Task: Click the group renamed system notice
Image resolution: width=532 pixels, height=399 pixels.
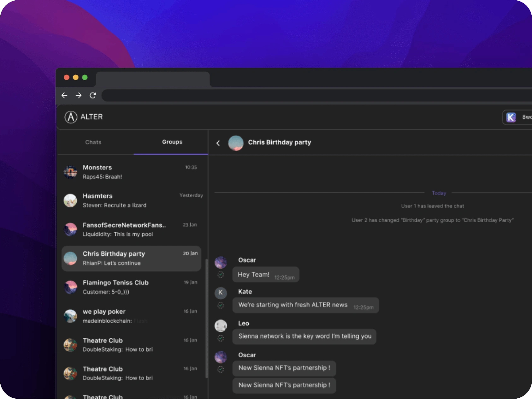Action: (x=433, y=220)
